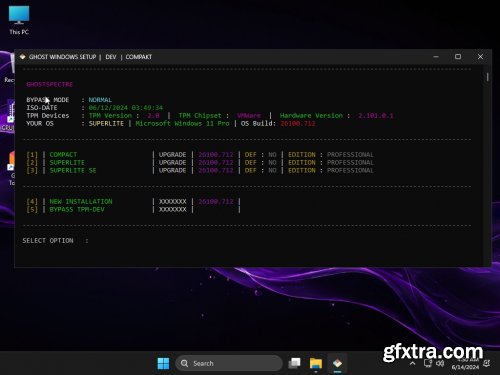Click the 6/14/2024 date on the taskbar
Screen dimensions: 500x375
[465, 367]
